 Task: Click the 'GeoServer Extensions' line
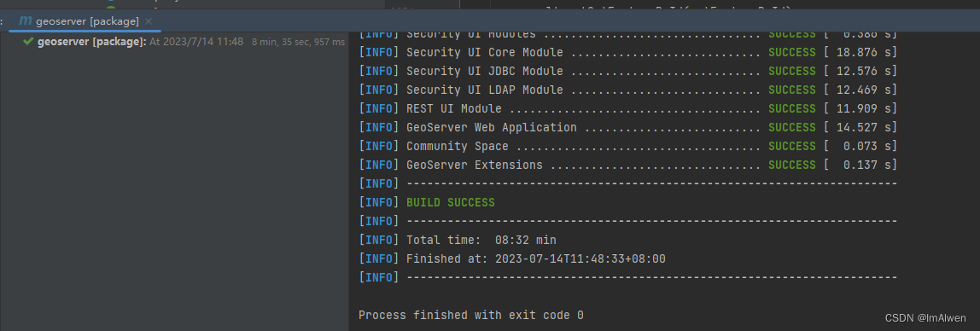628,165
